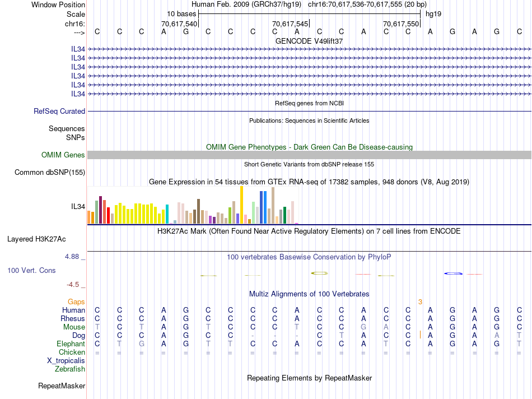Image resolution: width=532 pixels, height=399 pixels.
Task: Select the Scale track label
Action: (x=76, y=14)
